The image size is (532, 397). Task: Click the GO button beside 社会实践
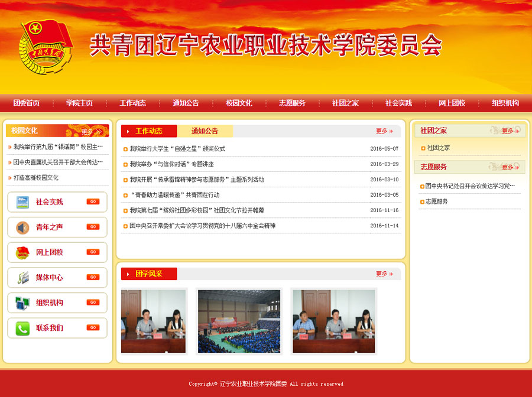[x=93, y=201]
